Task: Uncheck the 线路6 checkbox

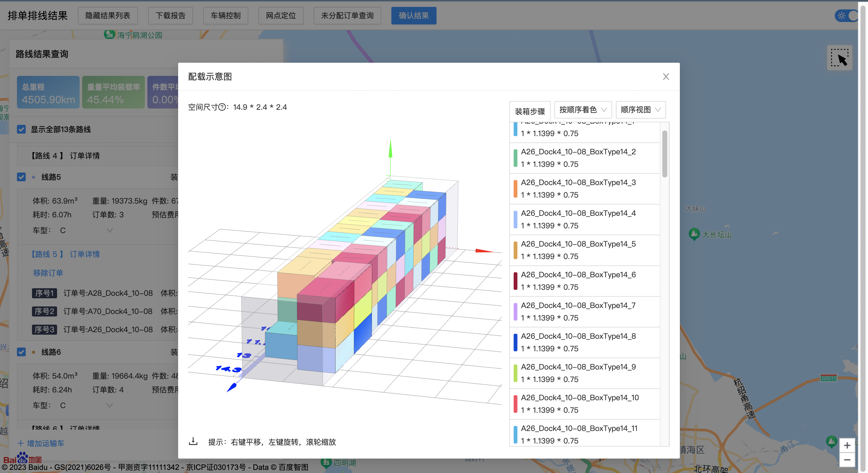Action: click(x=21, y=352)
